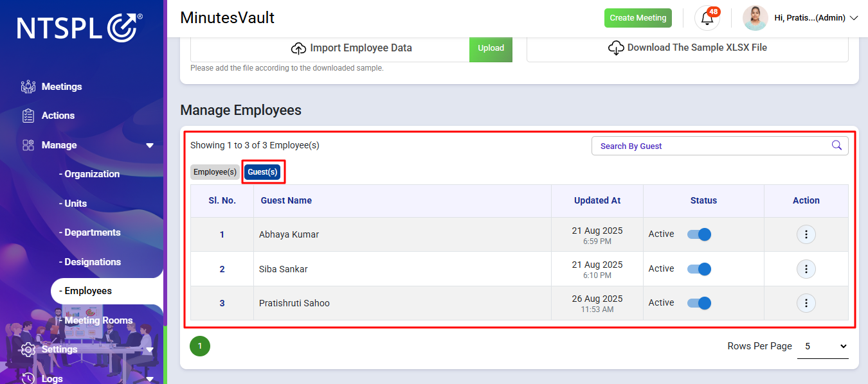Open action menu for Pratishruti Sahoo
The image size is (868, 384).
[x=806, y=302]
